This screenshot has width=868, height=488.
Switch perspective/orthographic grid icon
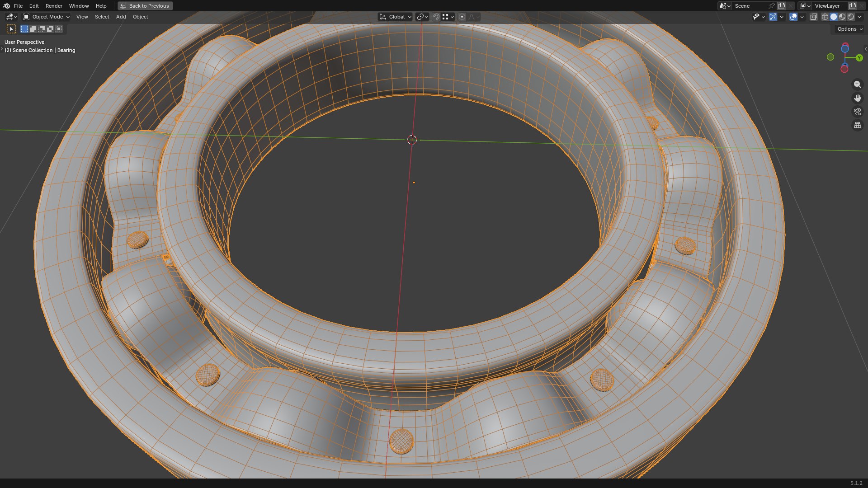[x=858, y=125]
